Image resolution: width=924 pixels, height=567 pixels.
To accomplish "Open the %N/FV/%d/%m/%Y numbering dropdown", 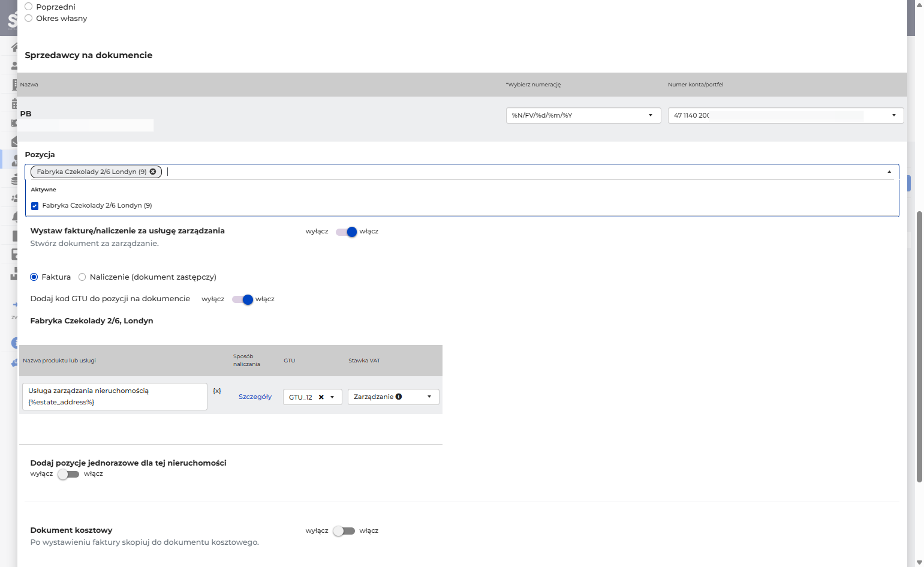I will click(583, 115).
